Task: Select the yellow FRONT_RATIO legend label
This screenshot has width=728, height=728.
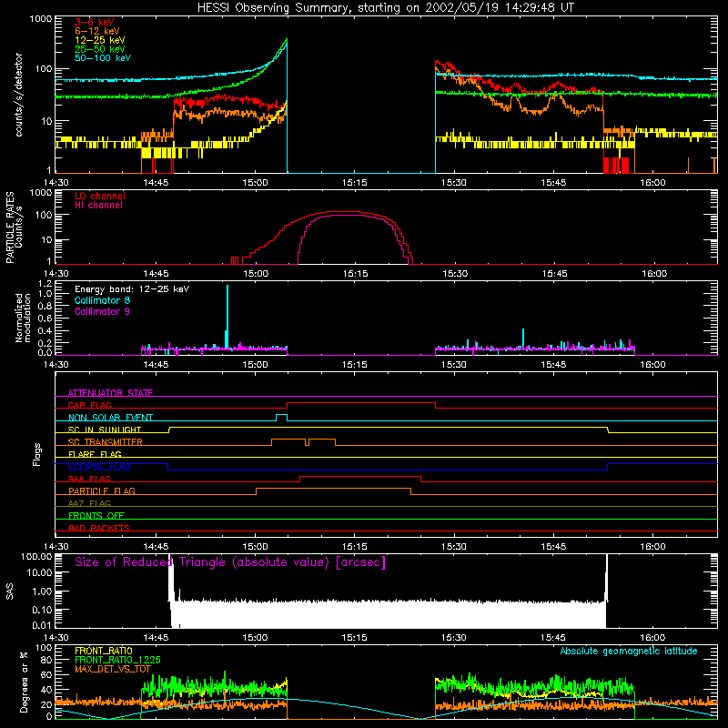Action: tap(104, 651)
